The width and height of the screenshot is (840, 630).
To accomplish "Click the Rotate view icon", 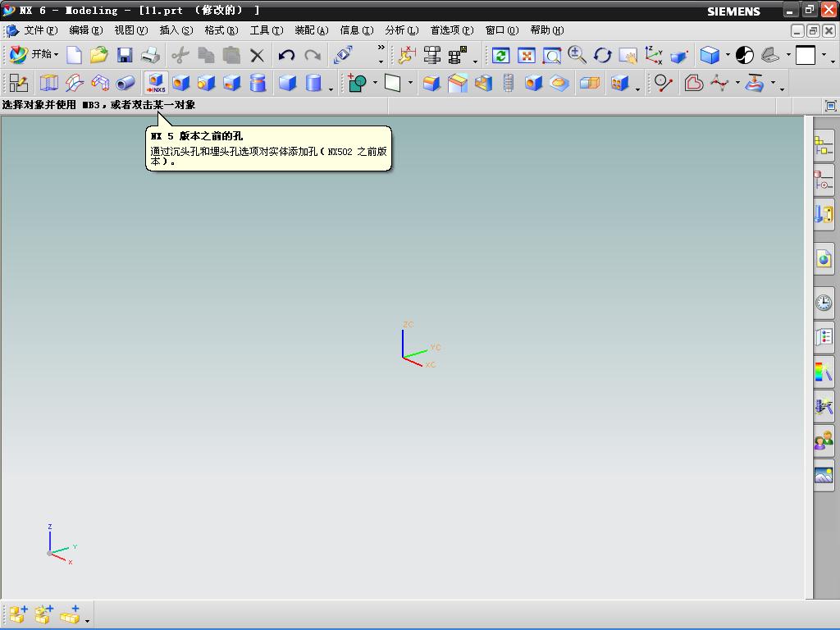I will tap(603, 55).
